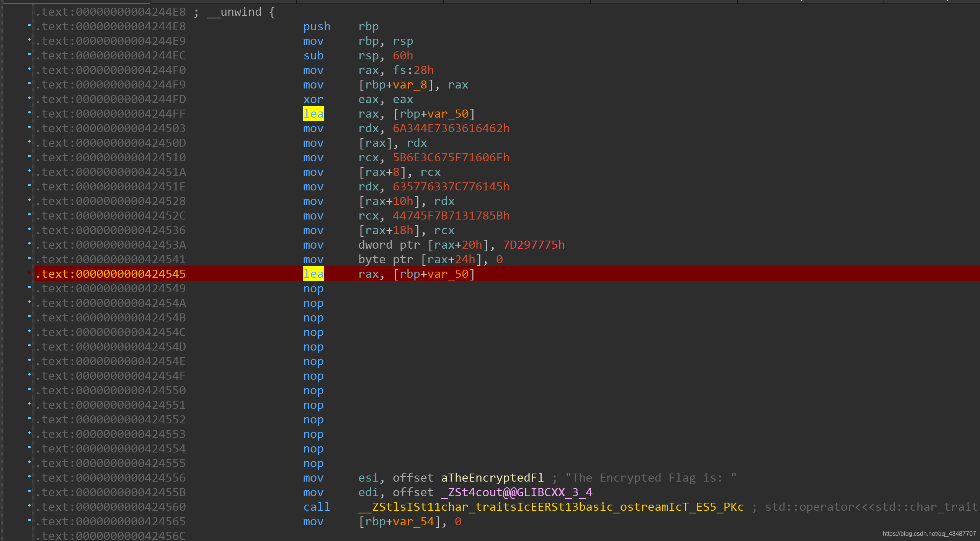Click constant 44745F7B7131785Bh
This screenshot has height=541, width=980.
[x=451, y=216]
